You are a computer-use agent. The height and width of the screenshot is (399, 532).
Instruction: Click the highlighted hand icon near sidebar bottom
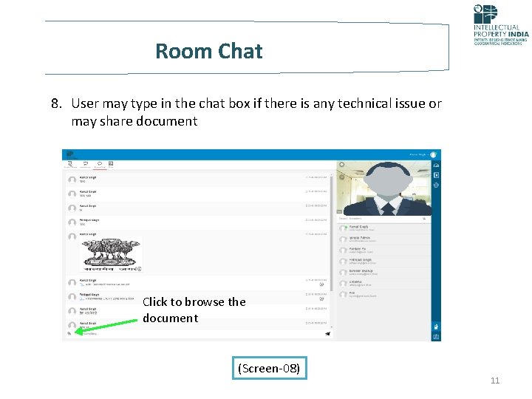click(x=436, y=327)
